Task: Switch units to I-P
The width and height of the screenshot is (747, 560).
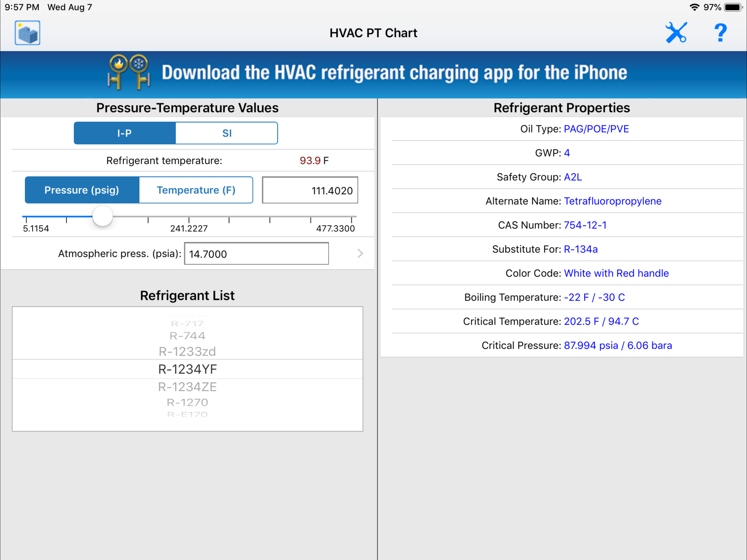Action: (x=125, y=133)
